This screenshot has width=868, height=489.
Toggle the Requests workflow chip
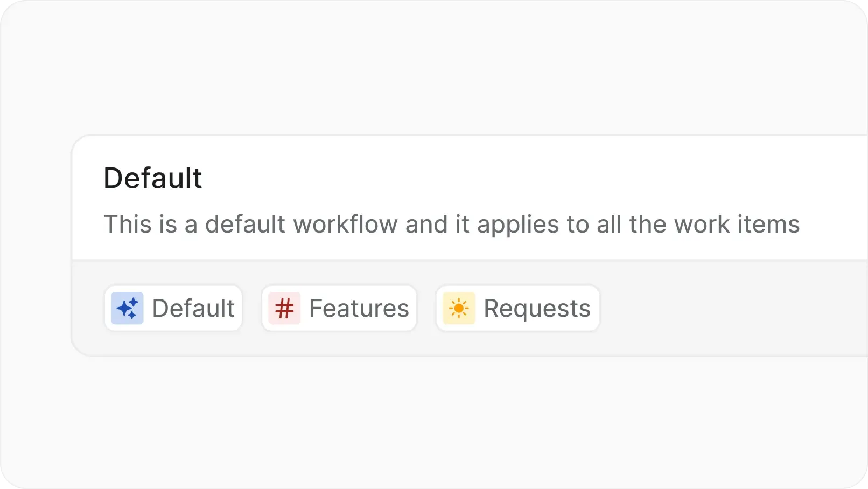point(517,308)
